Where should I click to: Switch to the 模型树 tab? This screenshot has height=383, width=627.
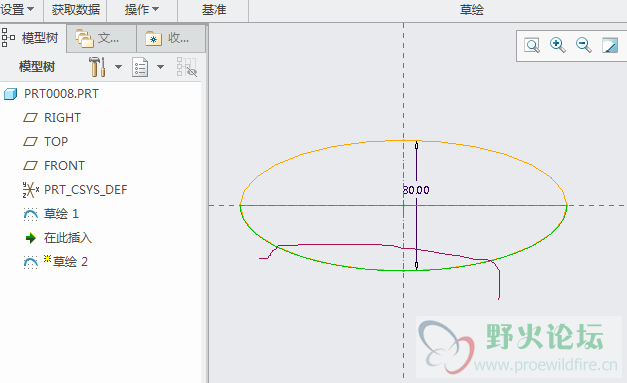pyautogui.click(x=32, y=38)
